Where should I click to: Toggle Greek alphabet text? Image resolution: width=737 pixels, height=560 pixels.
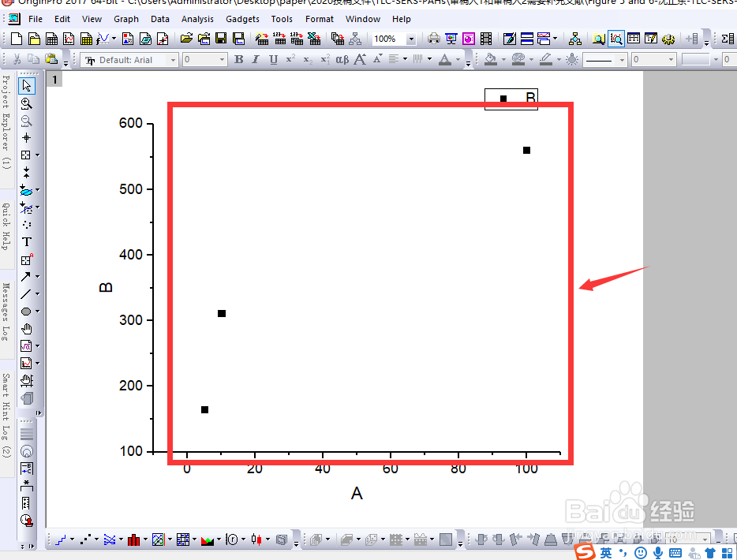[x=342, y=60]
